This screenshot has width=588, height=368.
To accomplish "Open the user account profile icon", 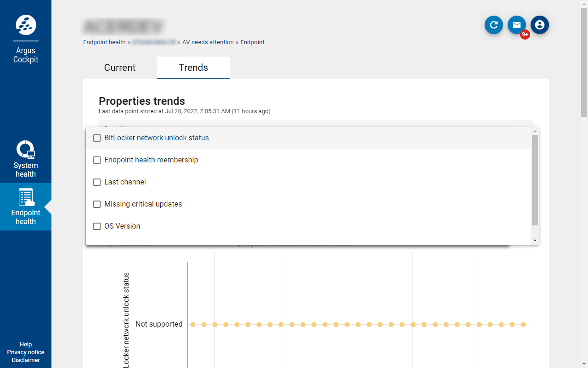I will [540, 25].
